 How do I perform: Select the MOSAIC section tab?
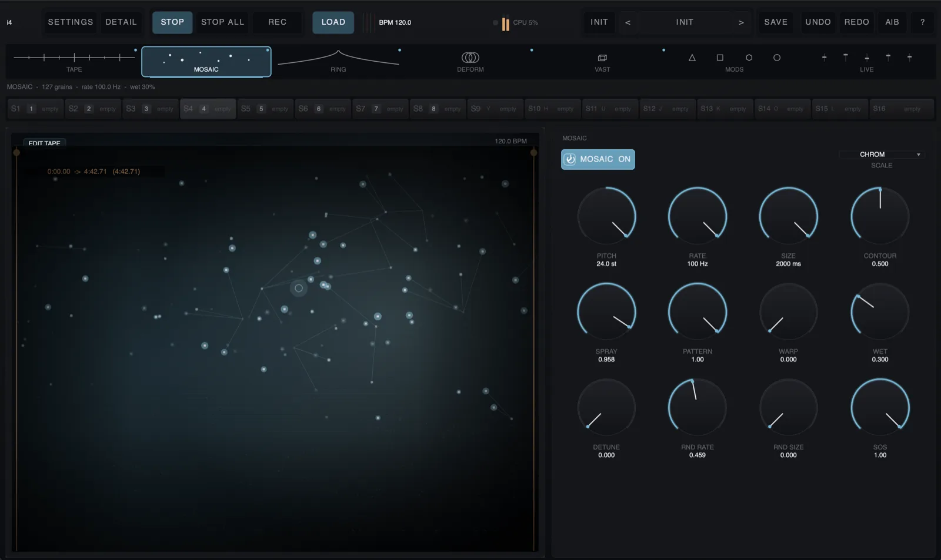pyautogui.click(x=206, y=62)
